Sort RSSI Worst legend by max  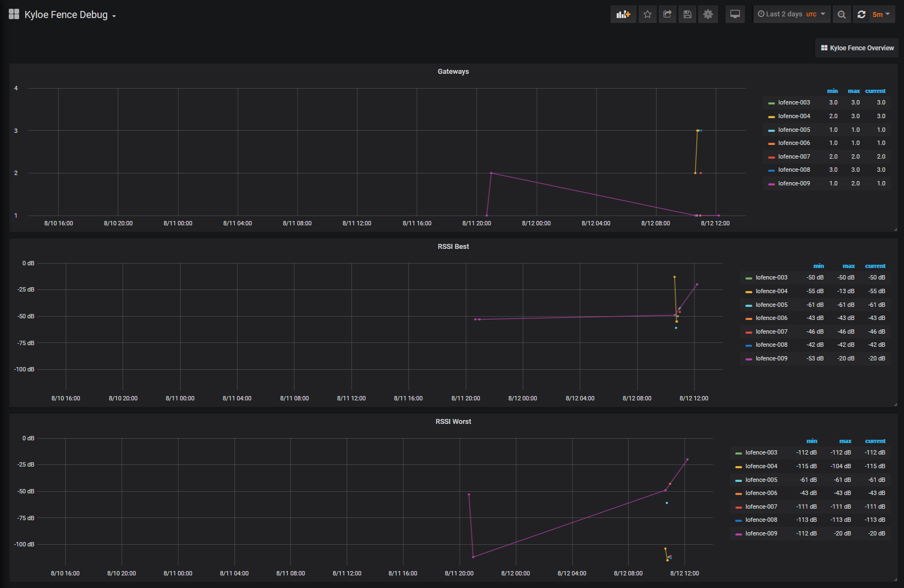coord(845,441)
